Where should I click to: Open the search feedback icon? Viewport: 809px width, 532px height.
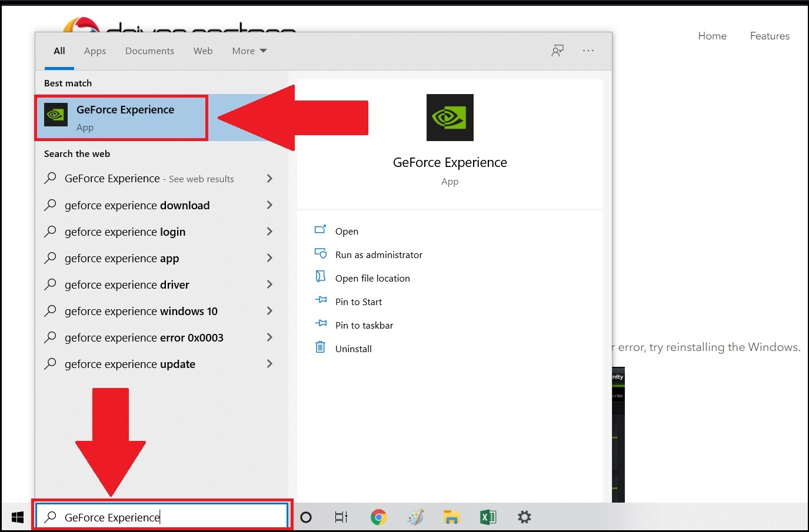tap(557, 51)
